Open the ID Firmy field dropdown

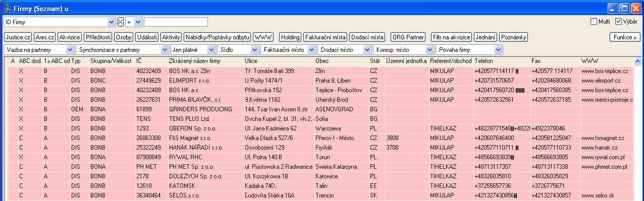point(112,22)
